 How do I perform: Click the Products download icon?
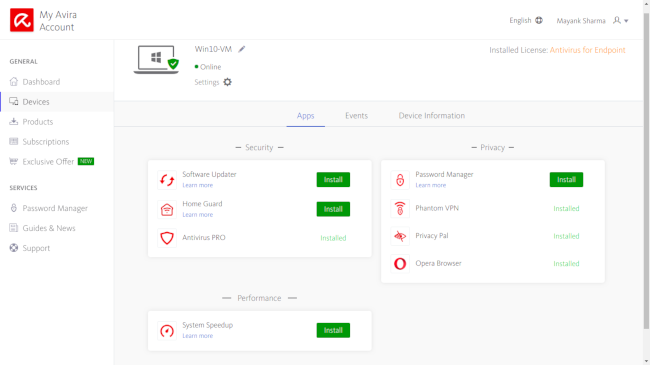coord(14,121)
